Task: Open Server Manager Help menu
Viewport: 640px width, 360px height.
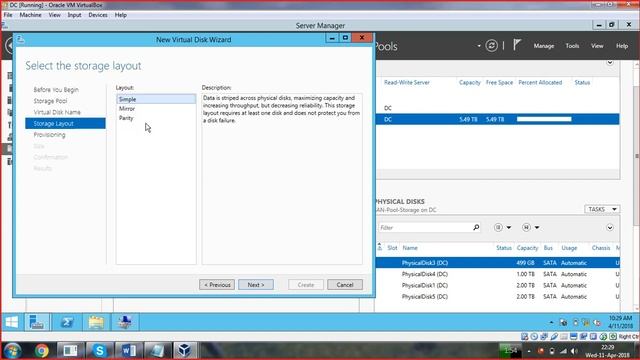Action: (622, 46)
